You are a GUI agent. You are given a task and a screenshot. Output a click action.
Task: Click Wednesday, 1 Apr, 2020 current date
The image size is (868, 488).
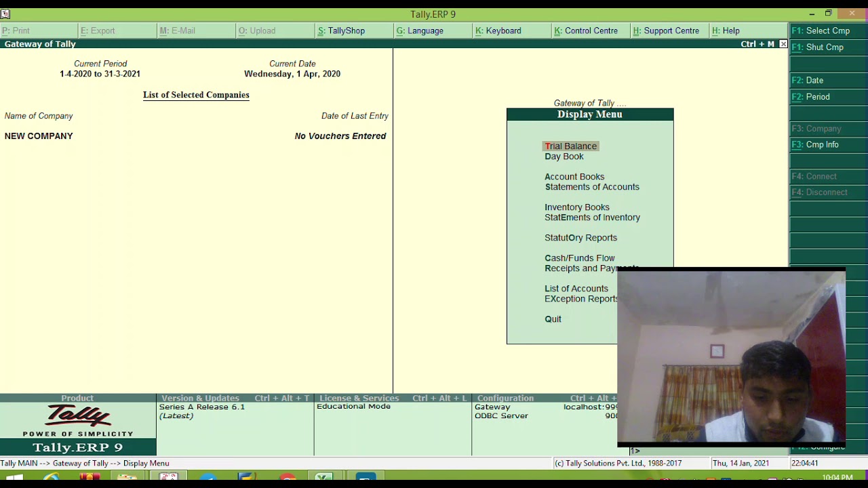292,74
